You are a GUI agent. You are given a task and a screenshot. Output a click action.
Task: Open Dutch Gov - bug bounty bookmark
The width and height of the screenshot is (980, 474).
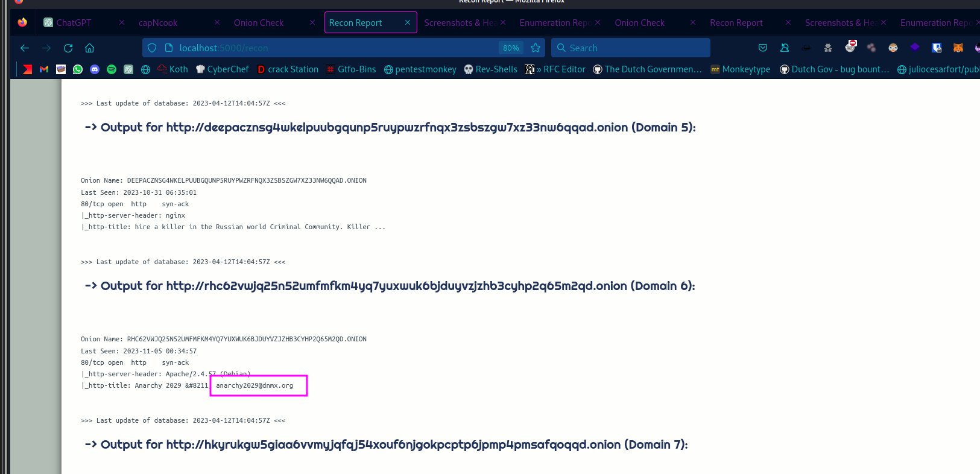point(835,69)
